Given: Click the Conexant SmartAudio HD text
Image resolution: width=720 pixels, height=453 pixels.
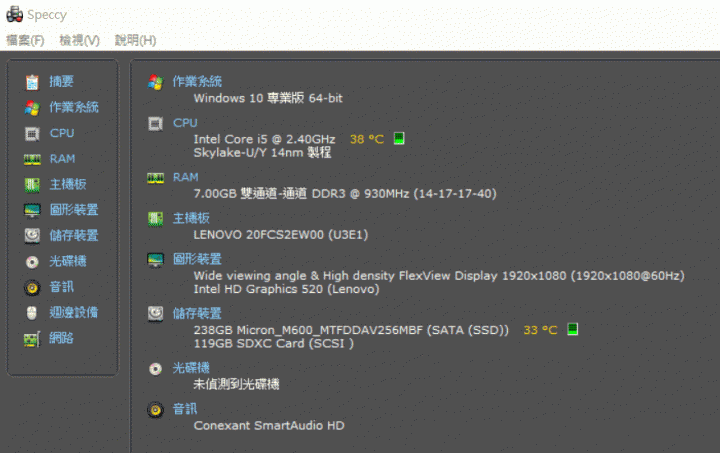Looking at the screenshot, I should (x=269, y=425).
